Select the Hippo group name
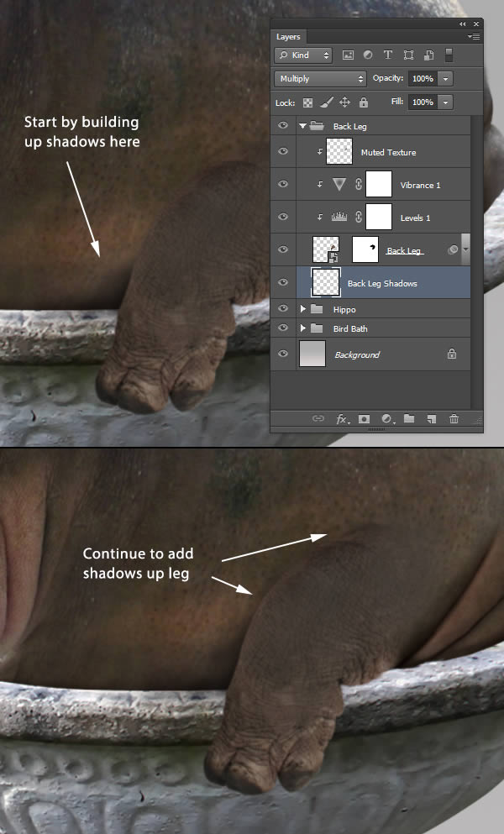Viewport: 504px width, 834px height. pyautogui.click(x=344, y=309)
